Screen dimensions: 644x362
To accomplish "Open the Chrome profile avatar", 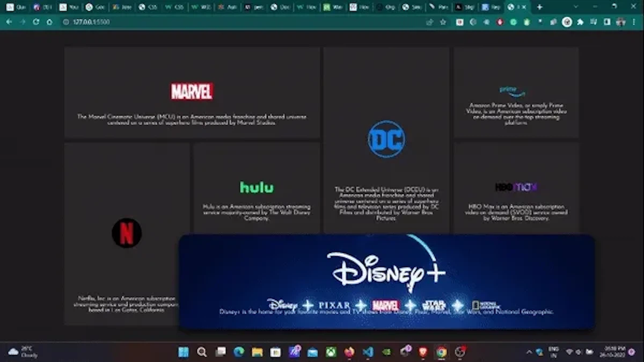I will pyautogui.click(x=621, y=22).
